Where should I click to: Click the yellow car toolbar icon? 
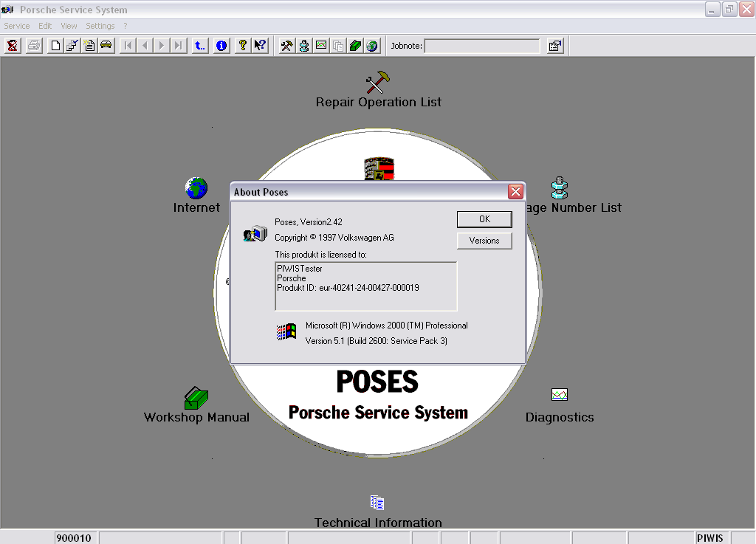coord(106,46)
